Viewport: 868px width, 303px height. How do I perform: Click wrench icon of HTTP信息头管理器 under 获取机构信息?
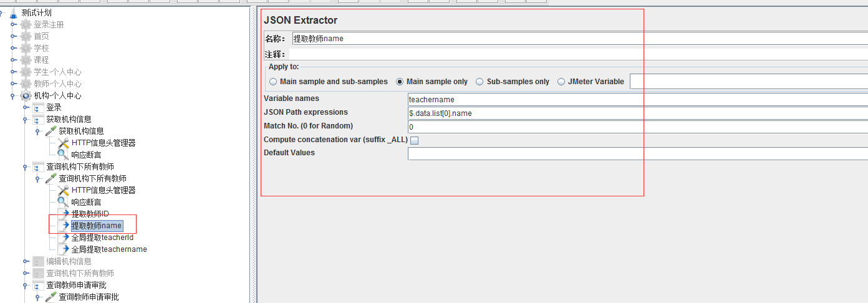(x=63, y=143)
